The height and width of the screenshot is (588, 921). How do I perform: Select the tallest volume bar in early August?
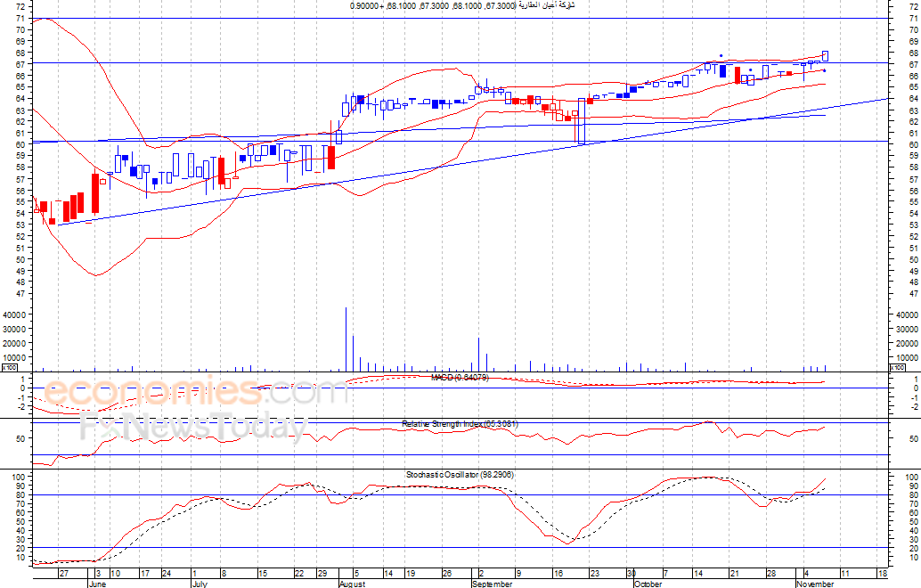pos(346,339)
